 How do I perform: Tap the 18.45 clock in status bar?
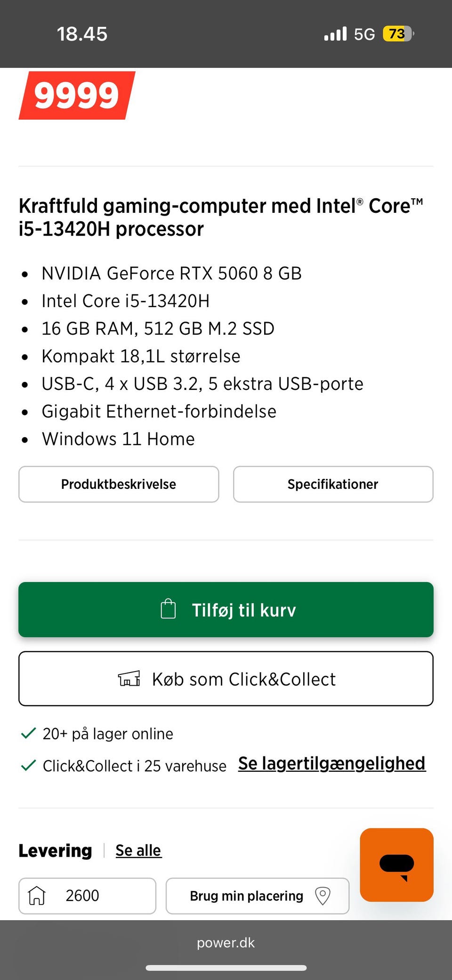pos(82,34)
